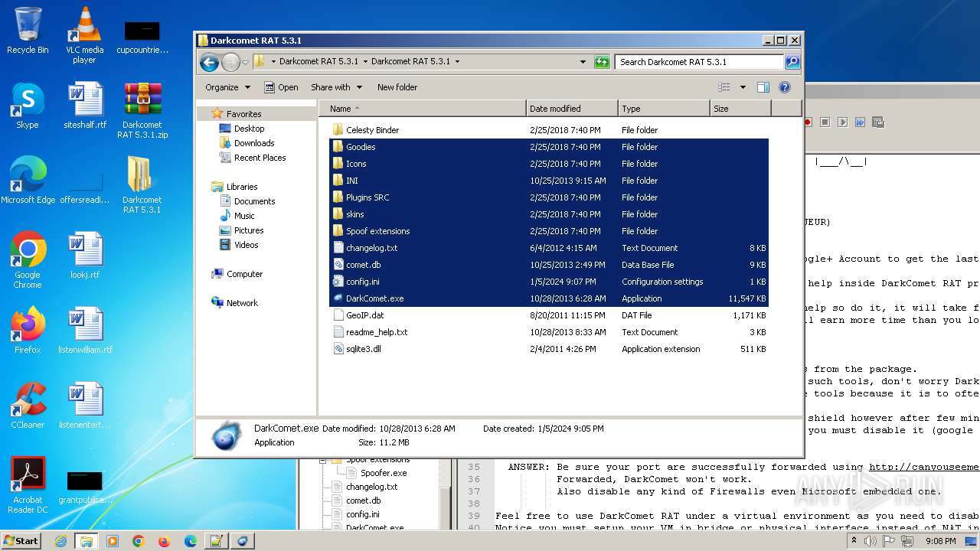Image resolution: width=980 pixels, height=551 pixels.
Task: Click Darkcomet RAT 5.3.1 breadcrumb dropdown arrow
Action: 458,61
